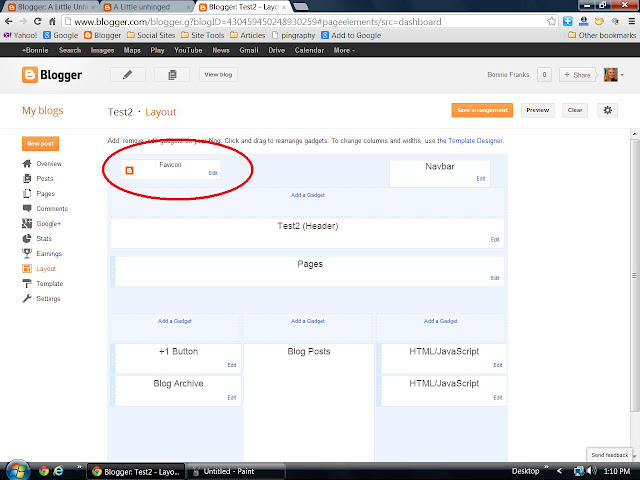This screenshot has height=480, width=640.
Task: Switch to Untitled - Paint taskbar window
Action: click(x=236, y=471)
